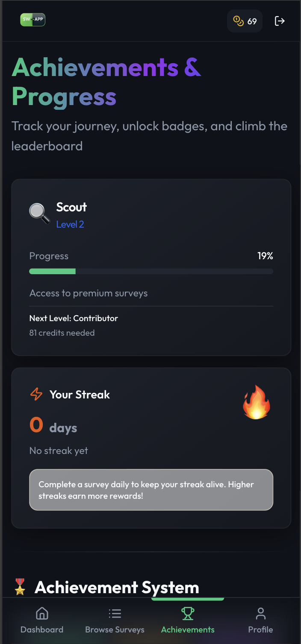Click the orange lightning bolt streak icon
This screenshot has height=644, width=301.
[36, 394]
